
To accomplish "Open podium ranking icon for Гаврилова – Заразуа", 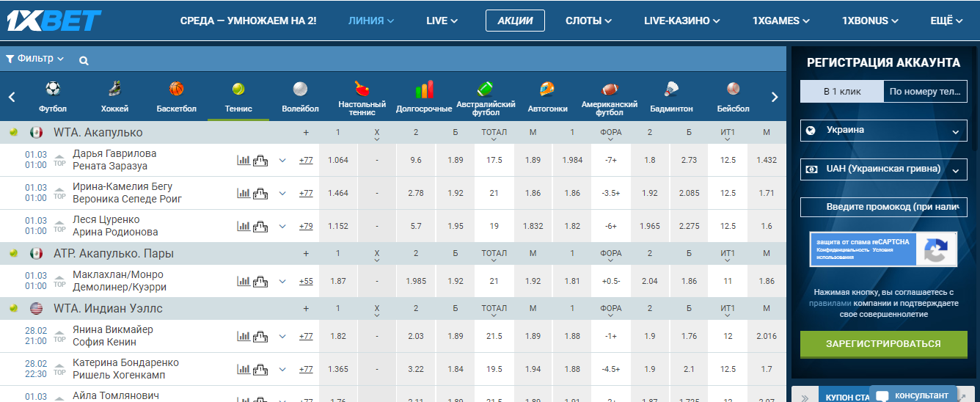I will pyautogui.click(x=260, y=160).
